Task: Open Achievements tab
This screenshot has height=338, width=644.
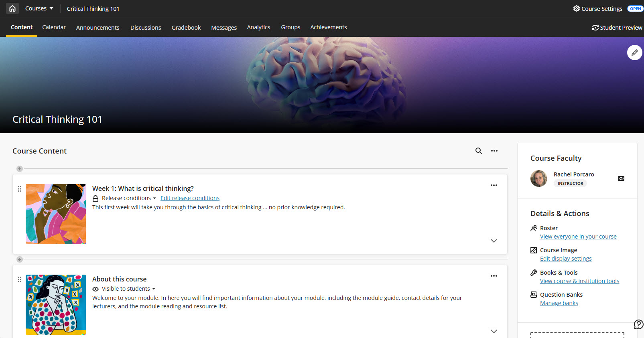Action: coord(329,27)
